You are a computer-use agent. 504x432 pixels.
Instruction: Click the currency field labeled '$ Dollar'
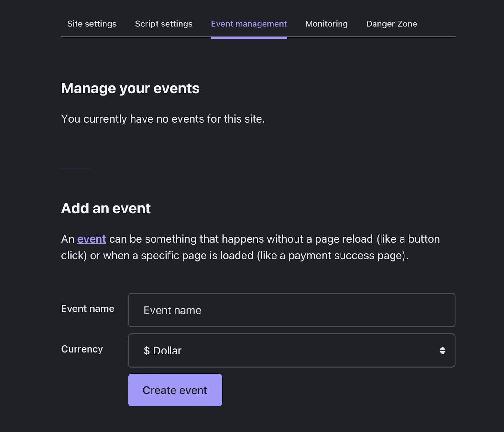coord(291,350)
